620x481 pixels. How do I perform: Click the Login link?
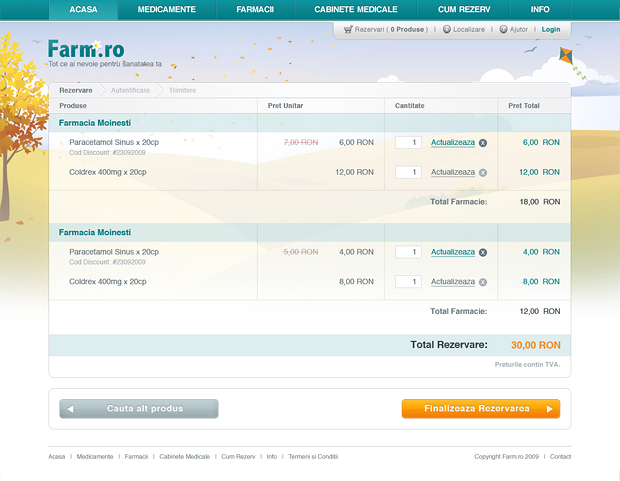pos(551,30)
